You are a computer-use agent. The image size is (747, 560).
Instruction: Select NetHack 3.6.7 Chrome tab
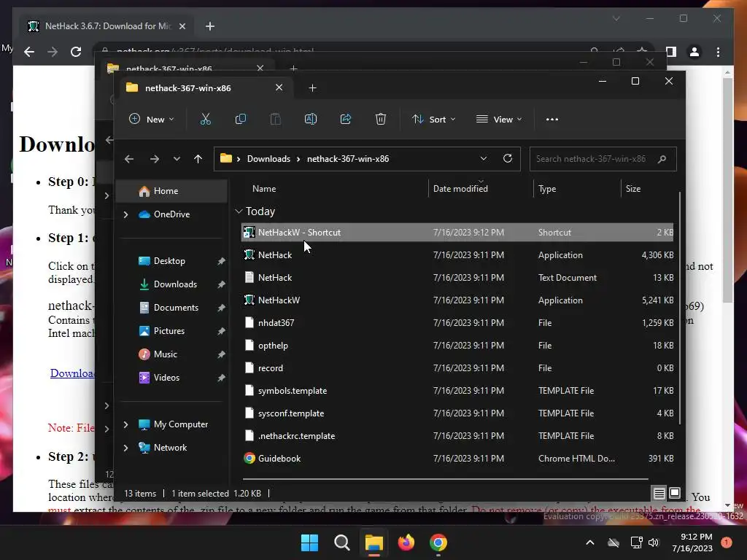click(x=107, y=26)
